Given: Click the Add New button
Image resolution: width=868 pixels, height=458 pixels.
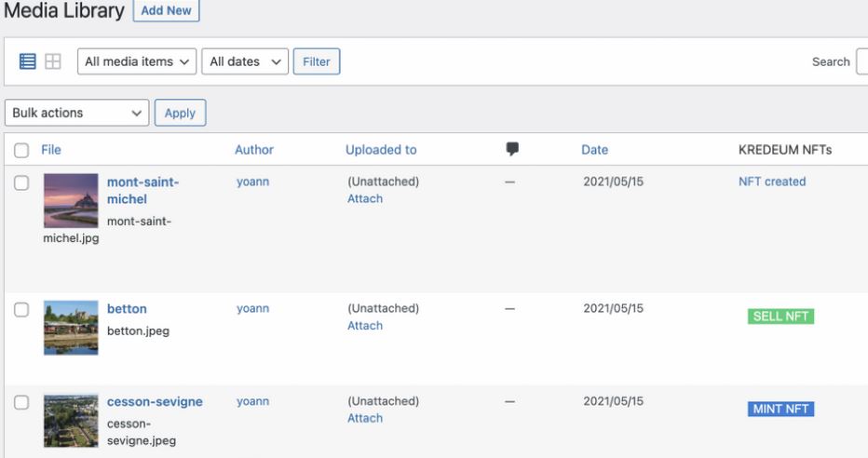Looking at the screenshot, I should click(166, 10).
